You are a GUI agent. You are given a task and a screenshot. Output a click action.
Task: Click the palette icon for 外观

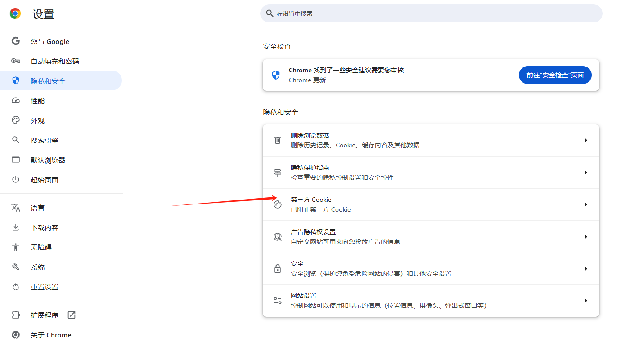tap(16, 120)
